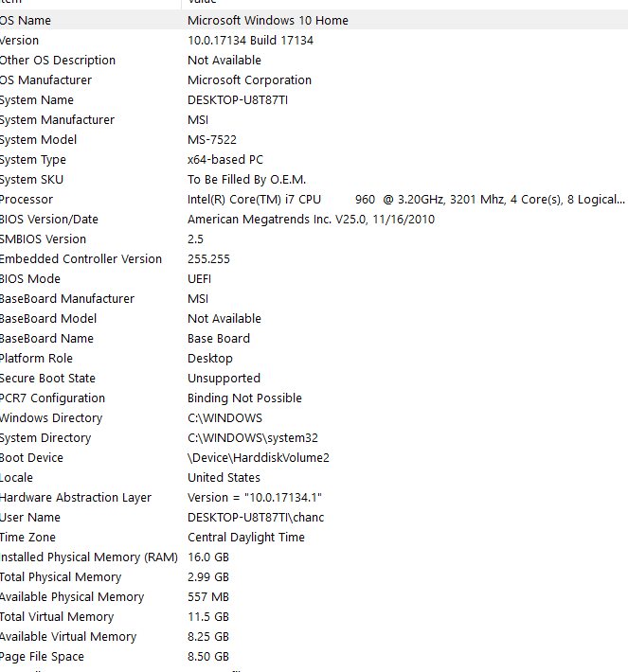Select the System Type label
Viewport: 628px width, 672px height.
coord(33,160)
